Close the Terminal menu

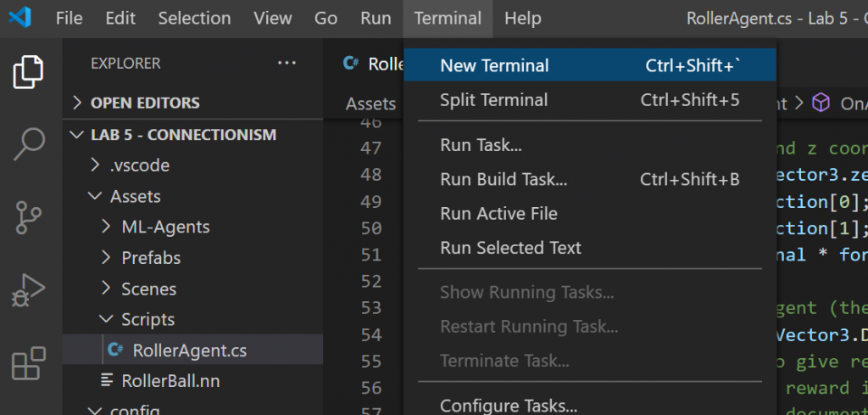click(x=448, y=19)
